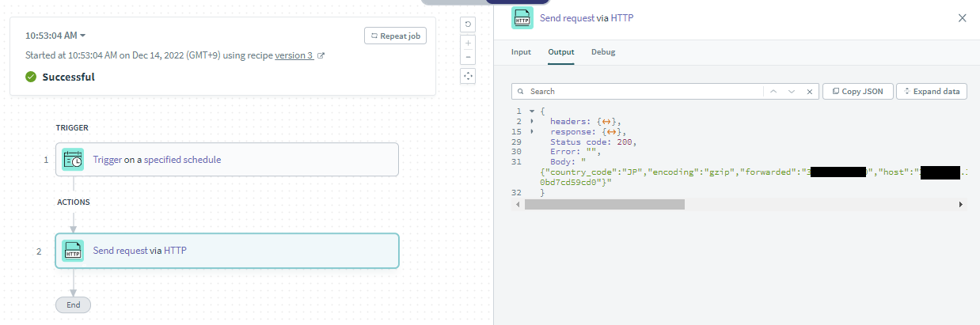Zoom in the recipe canvas with plus
980x325 pixels.
tap(468, 43)
